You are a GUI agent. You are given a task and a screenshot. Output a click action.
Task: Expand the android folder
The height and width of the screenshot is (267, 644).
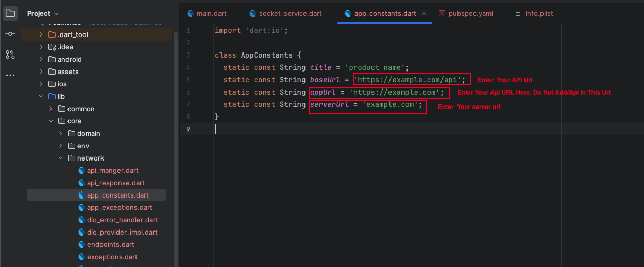(x=41, y=59)
